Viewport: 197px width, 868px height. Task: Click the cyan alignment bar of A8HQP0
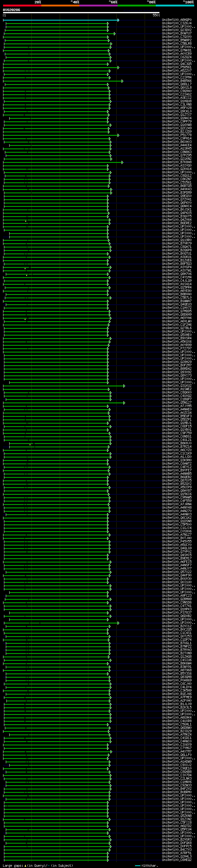click(x=61, y=20)
